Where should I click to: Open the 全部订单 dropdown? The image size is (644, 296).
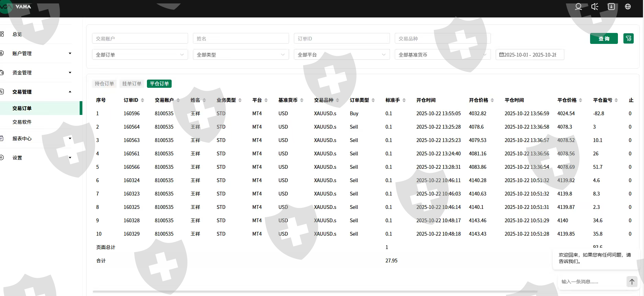point(140,55)
